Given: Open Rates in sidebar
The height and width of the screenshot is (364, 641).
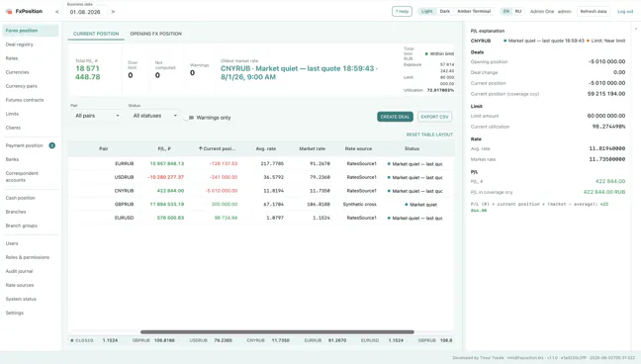Looking at the screenshot, I should (31, 58).
